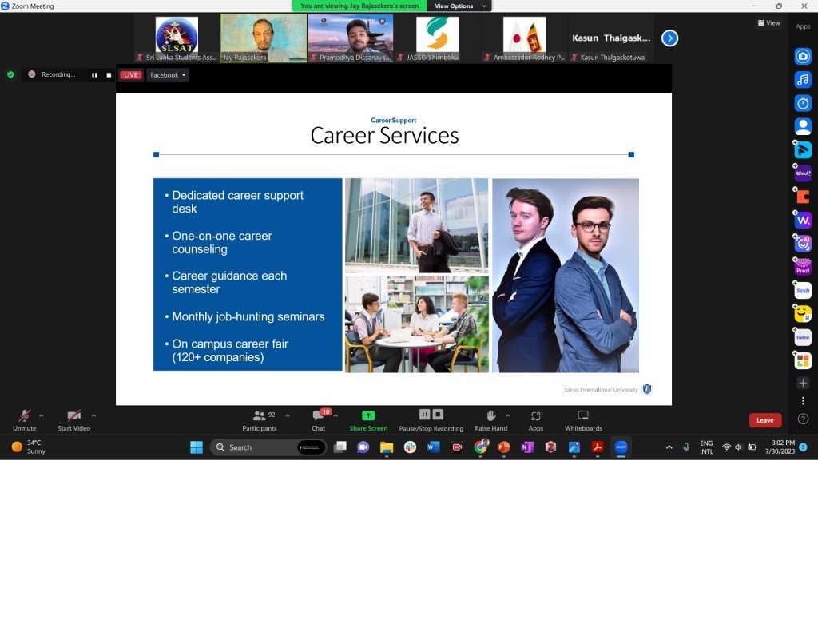This screenshot has height=644, width=818.
Task: Open the Chat panel
Action: [x=318, y=417]
